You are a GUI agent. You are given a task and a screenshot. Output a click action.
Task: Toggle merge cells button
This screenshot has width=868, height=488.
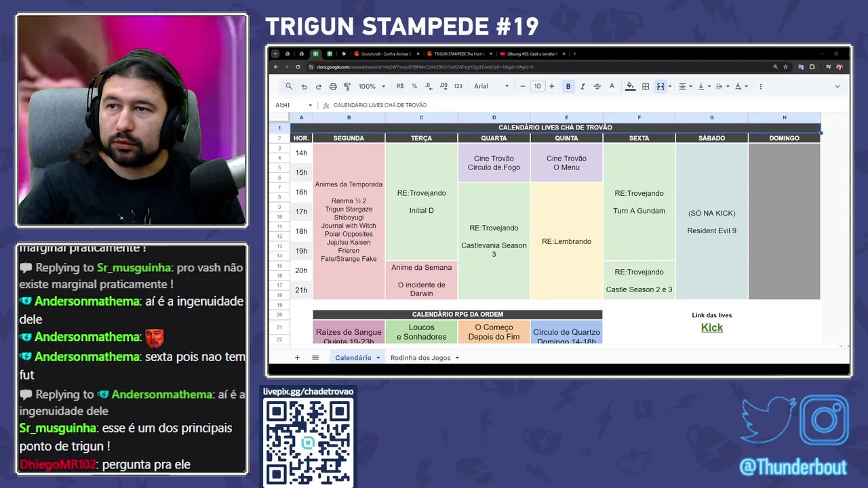[x=660, y=86]
